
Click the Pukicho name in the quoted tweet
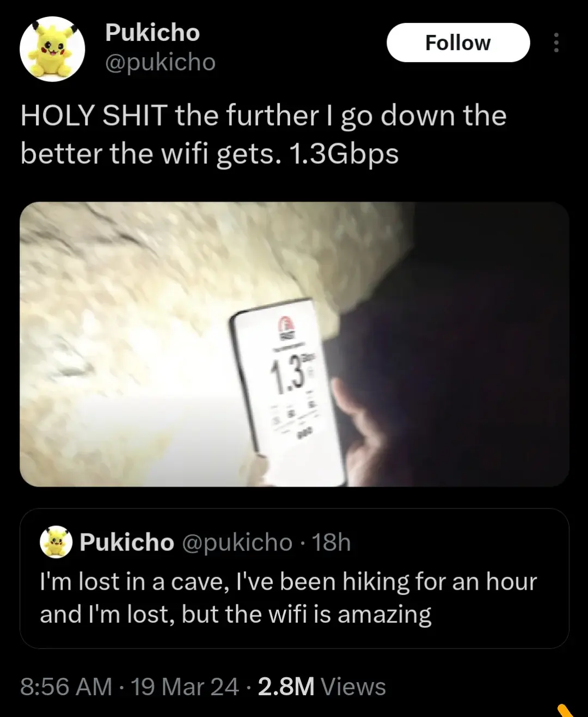coord(126,542)
